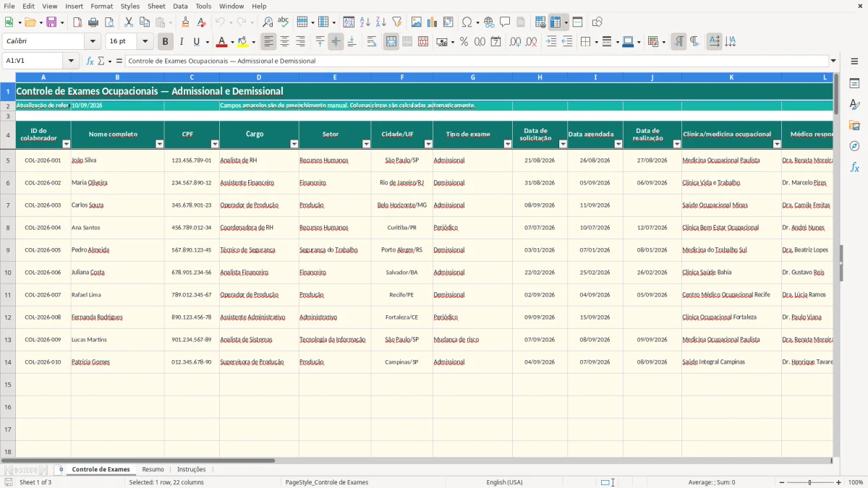Image resolution: width=868 pixels, height=488 pixels.
Task: Print the spreadsheet
Action: pos(93,22)
